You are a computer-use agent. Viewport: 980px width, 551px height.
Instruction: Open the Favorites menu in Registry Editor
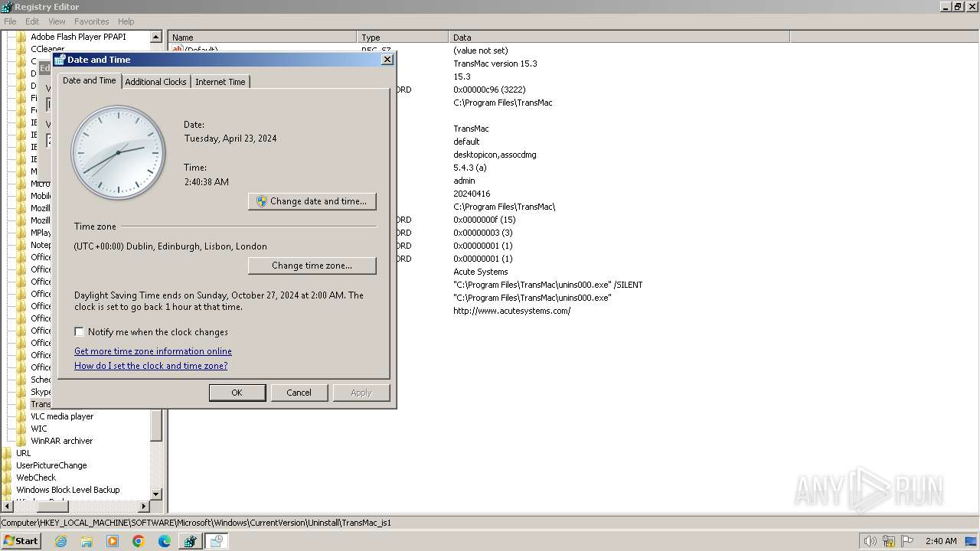(x=92, y=21)
